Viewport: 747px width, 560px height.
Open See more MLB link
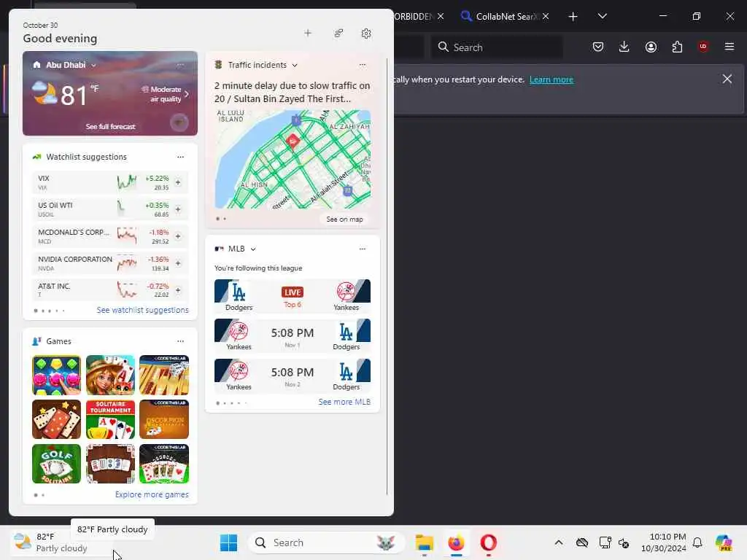344,402
